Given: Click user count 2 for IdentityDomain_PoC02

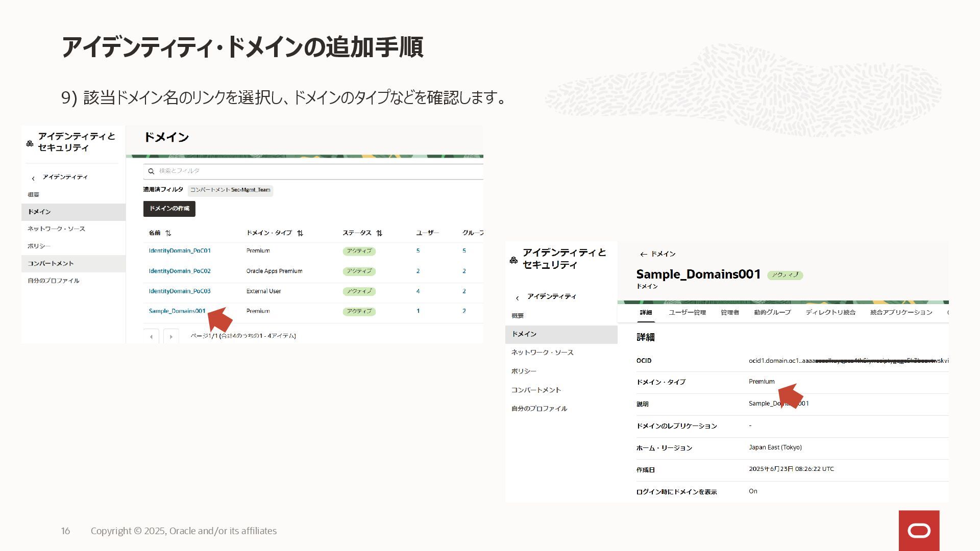Looking at the screenshot, I should (x=418, y=271).
